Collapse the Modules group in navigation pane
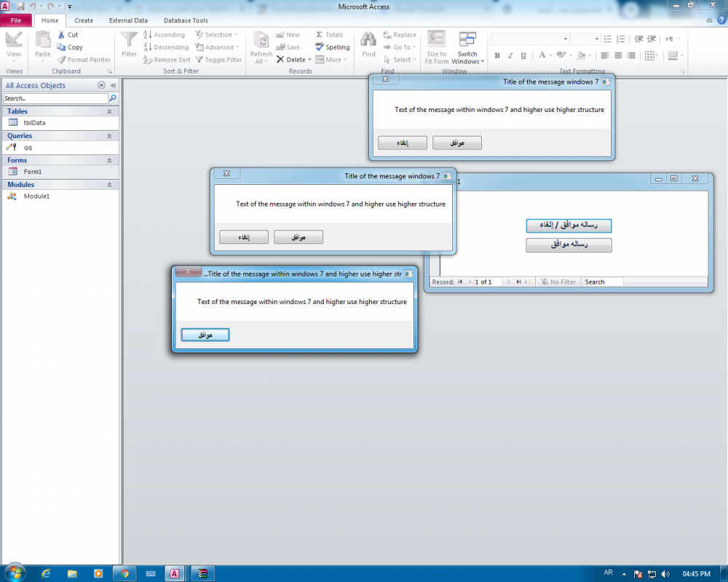The height and width of the screenshot is (582, 728). pos(110,185)
